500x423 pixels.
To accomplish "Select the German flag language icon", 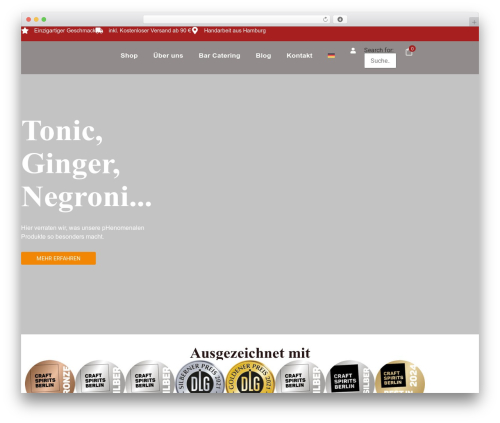I will point(331,56).
